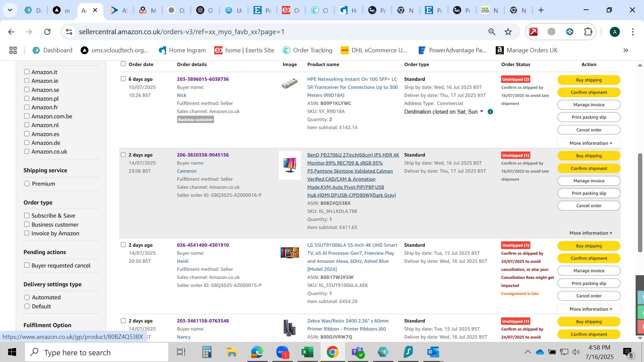Screen dimensions: 644x362
Task: Open order ID 026-4541400-4301910
Action: coord(203,245)
